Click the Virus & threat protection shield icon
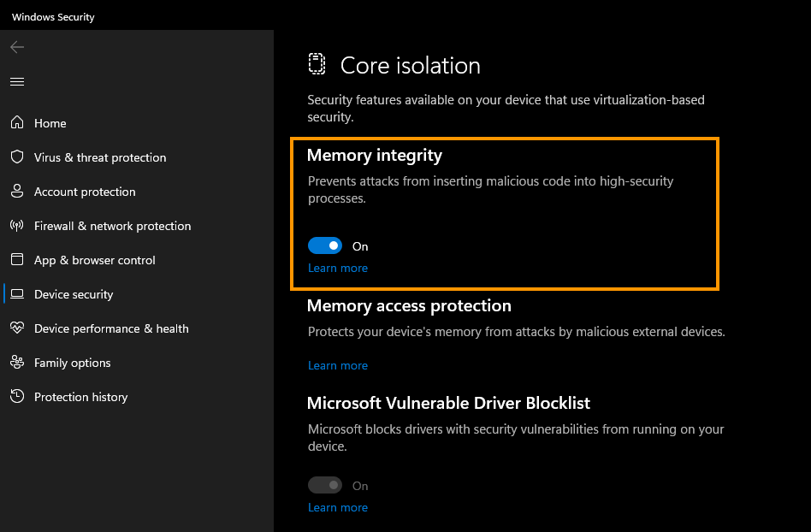The height and width of the screenshot is (532, 811). [x=17, y=157]
